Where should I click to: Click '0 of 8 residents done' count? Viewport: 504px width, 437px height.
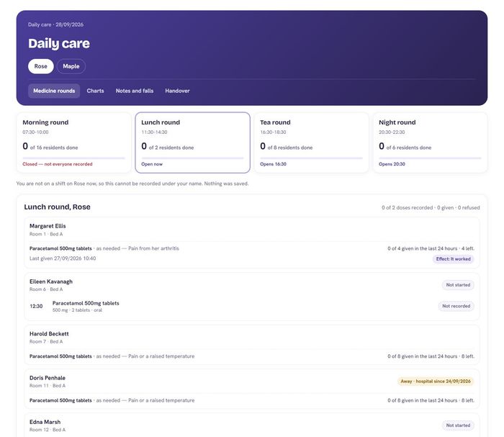point(286,147)
